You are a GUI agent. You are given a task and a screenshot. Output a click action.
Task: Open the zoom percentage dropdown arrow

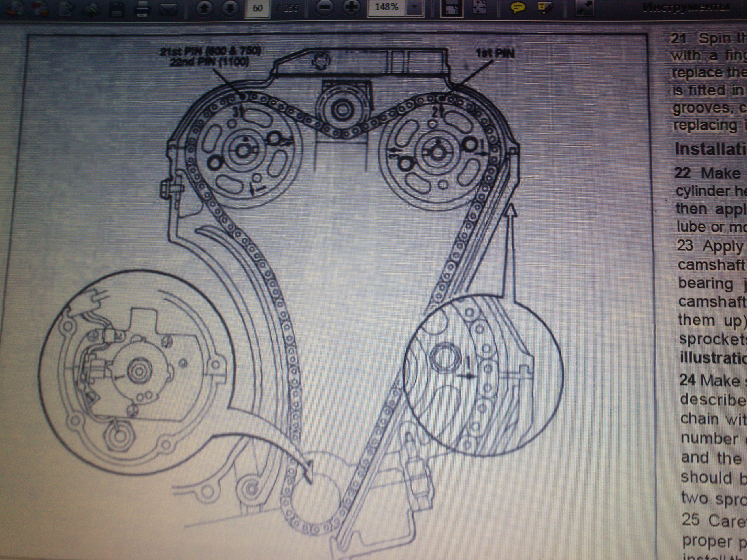click(x=414, y=7)
